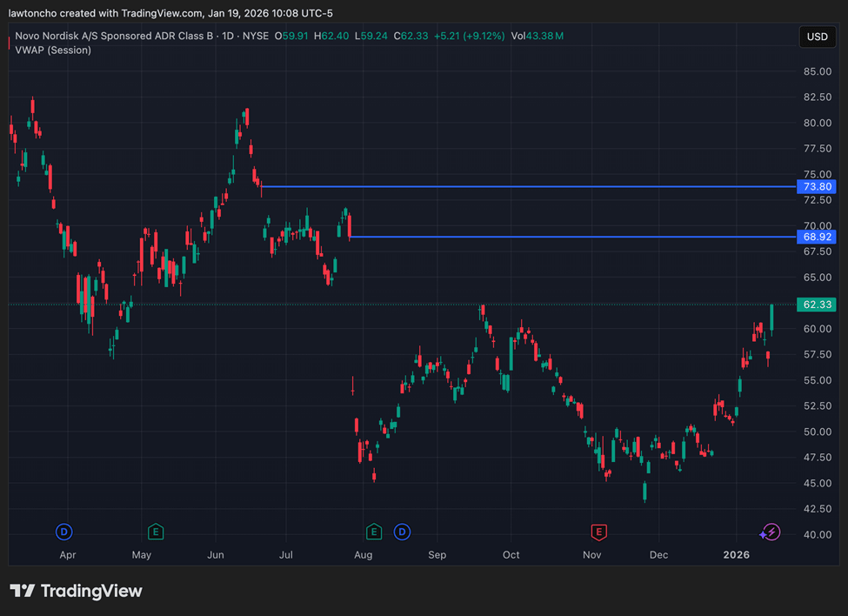Viewport: 848px width, 616px height.
Task: Click the 50.00 price axis label
Action: [818, 432]
